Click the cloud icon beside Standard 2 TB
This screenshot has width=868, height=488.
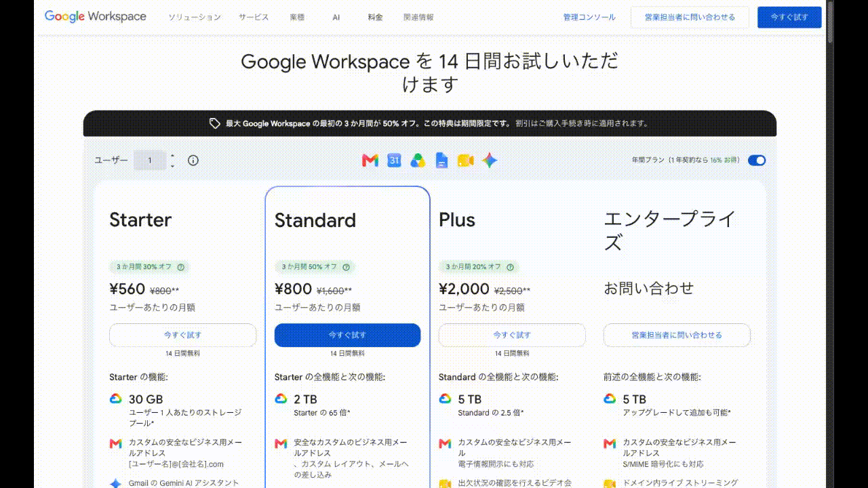[281, 399]
